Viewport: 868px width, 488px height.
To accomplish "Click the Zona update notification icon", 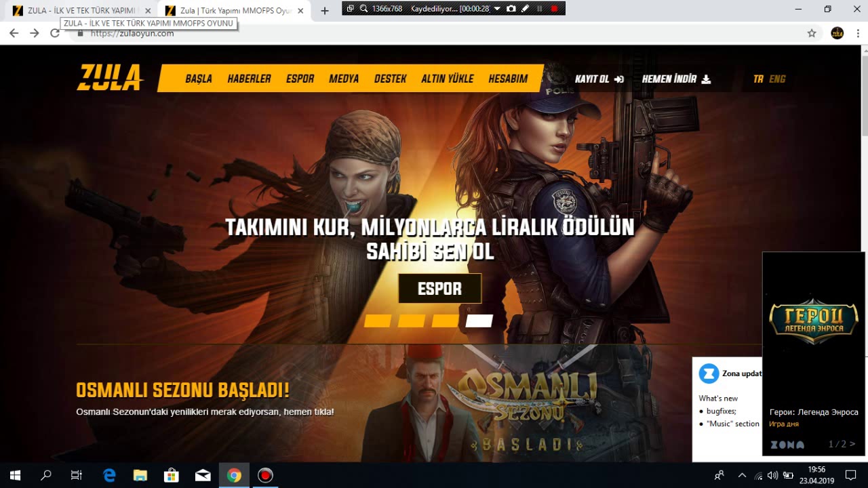I will 709,373.
